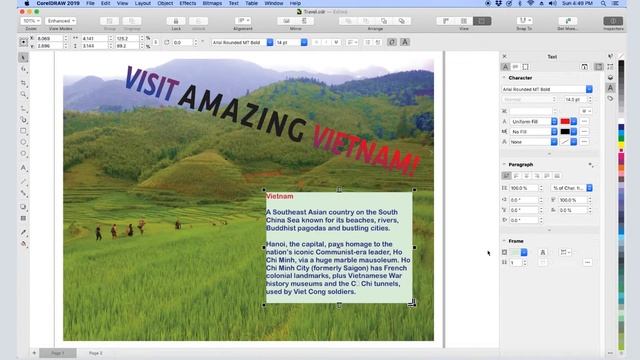640x360 pixels.
Task: Open the Table menu
Action: (251, 3)
